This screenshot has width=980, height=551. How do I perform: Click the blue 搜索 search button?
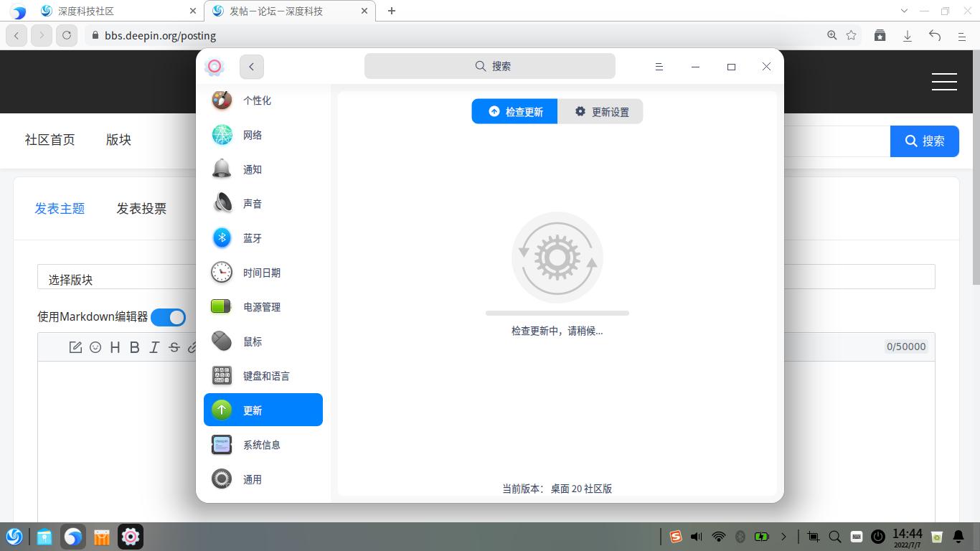click(x=924, y=141)
